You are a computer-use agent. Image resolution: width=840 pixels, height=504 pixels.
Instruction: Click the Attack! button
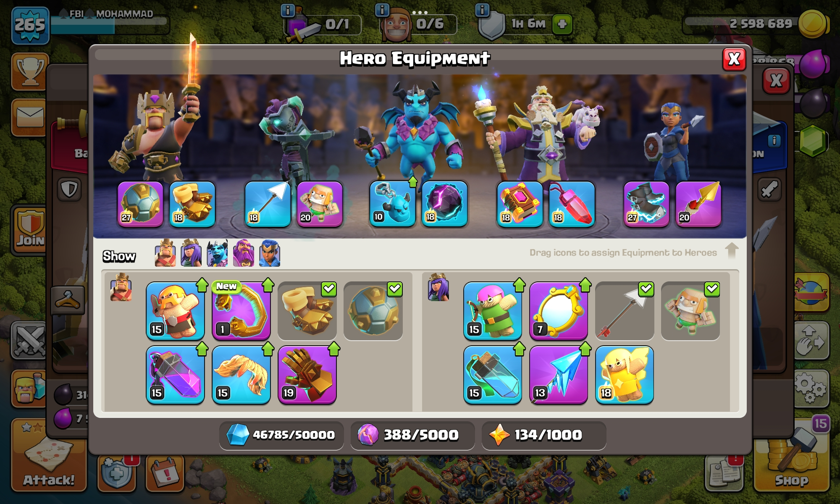point(49,455)
